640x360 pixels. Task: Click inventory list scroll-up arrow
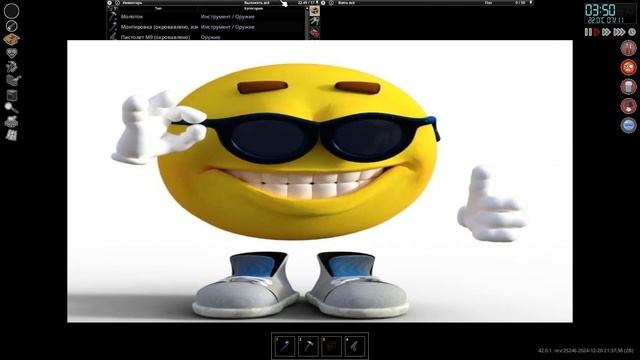[x=307, y=8]
